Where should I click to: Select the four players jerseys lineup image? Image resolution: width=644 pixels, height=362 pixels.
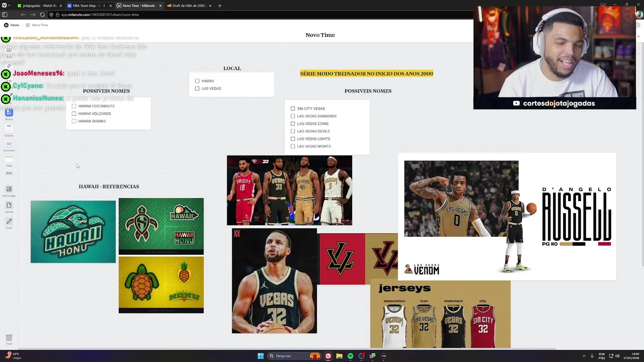pos(289,191)
